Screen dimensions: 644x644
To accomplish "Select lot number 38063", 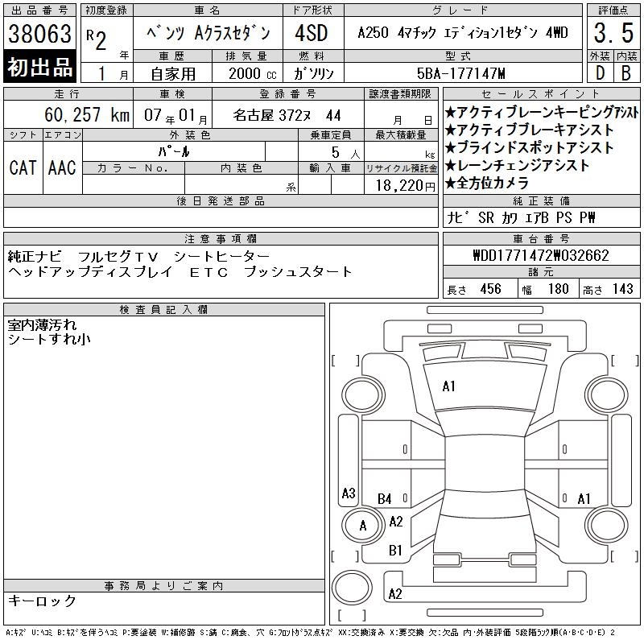I will click(x=39, y=34).
